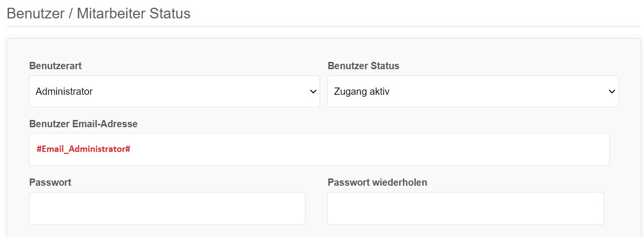This screenshot has width=644, height=237.
Task: Click the divider line beneath the heading
Action: 324,26
